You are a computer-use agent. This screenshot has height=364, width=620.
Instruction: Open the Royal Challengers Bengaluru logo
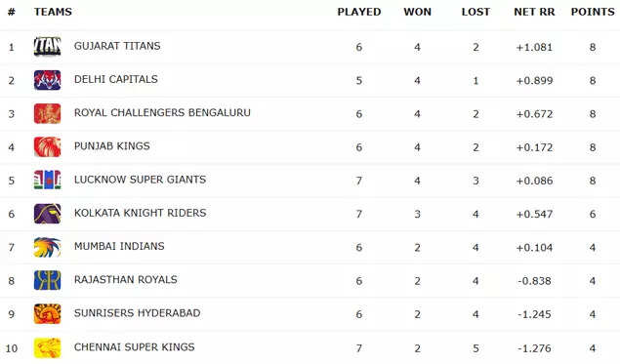pos(48,113)
